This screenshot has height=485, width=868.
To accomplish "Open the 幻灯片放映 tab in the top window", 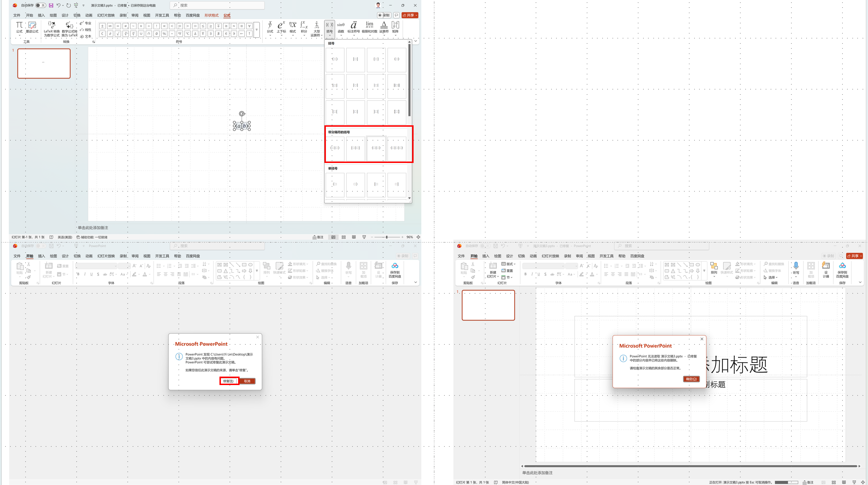I will click(x=106, y=15).
